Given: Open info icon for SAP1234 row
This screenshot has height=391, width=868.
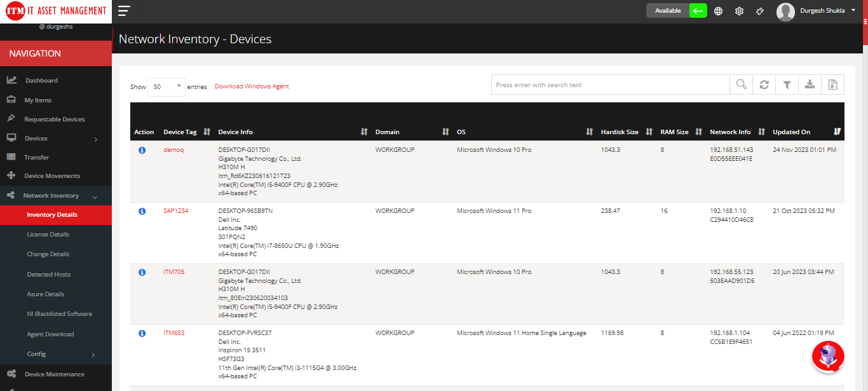Looking at the screenshot, I should (x=142, y=211).
